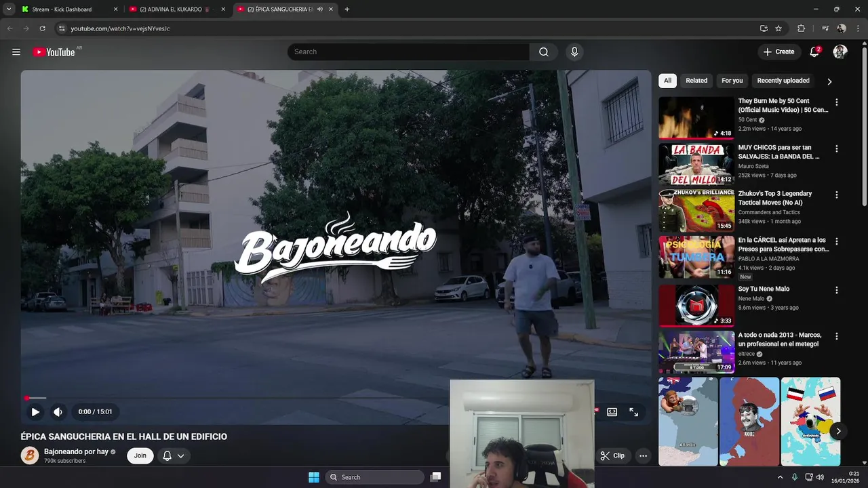Open They Burn Me by 50 Cent thumbnail

(x=696, y=118)
